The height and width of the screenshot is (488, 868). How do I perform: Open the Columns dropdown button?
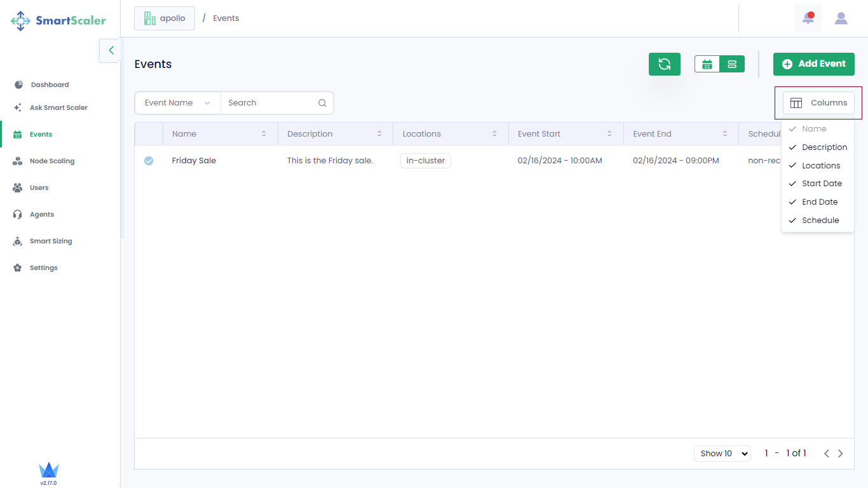click(818, 103)
